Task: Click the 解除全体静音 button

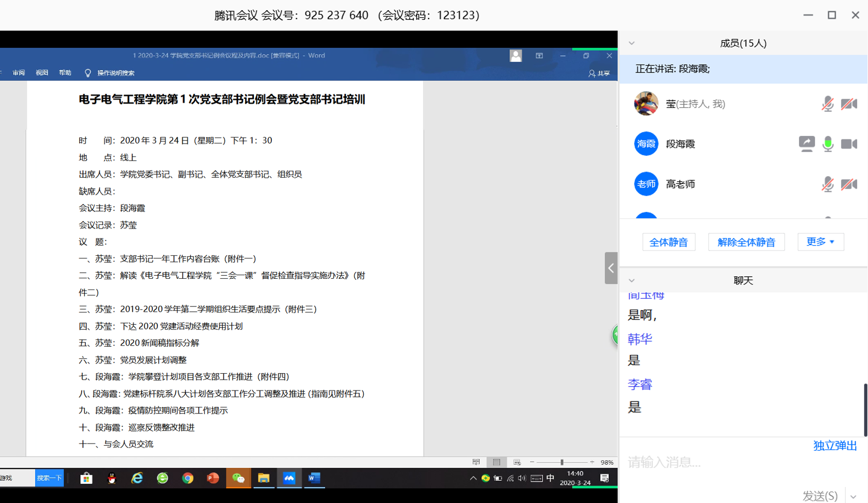Action: tap(746, 242)
